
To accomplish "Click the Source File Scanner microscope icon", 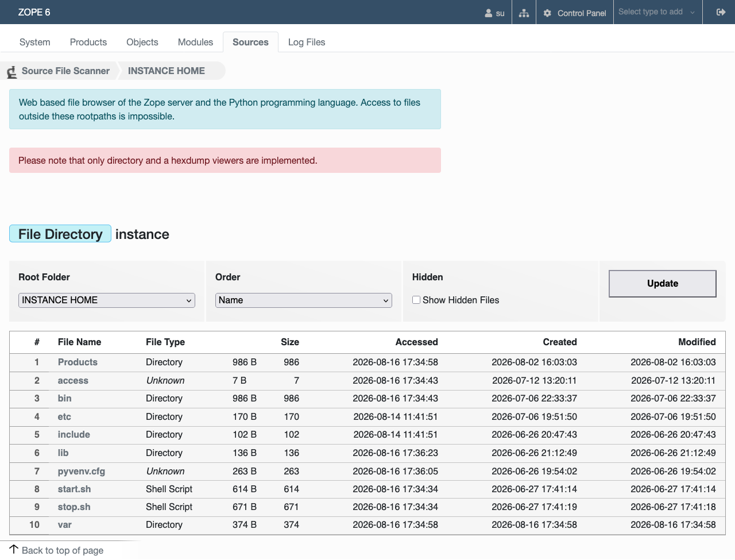I will pyautogui.click(x=11, y=72).
